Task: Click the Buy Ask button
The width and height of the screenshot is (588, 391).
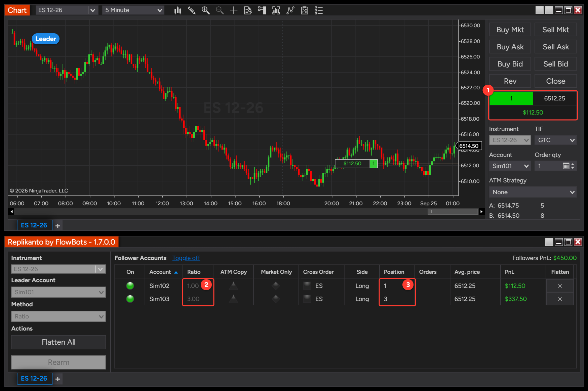Action: pos(510,47)
